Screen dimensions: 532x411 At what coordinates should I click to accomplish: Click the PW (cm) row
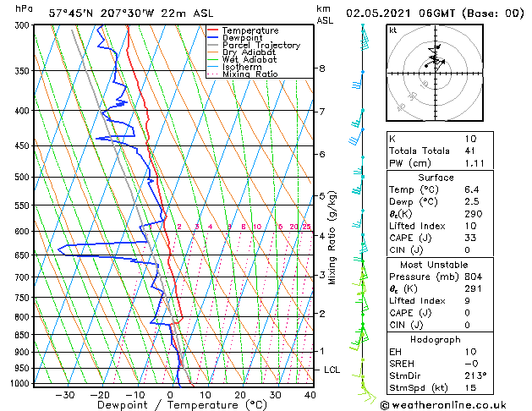tap(440, 163)
